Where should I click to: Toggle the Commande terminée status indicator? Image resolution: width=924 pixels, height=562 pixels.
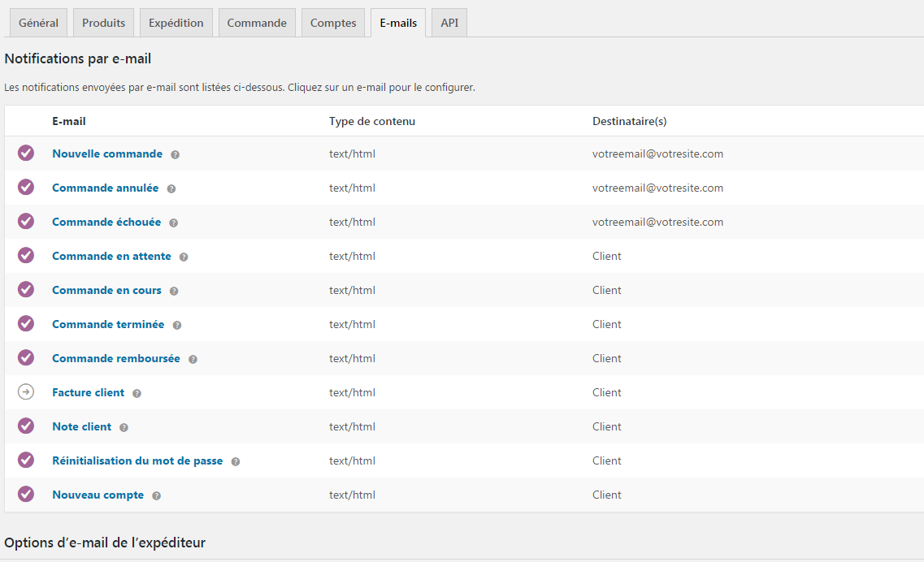(25, 323)
